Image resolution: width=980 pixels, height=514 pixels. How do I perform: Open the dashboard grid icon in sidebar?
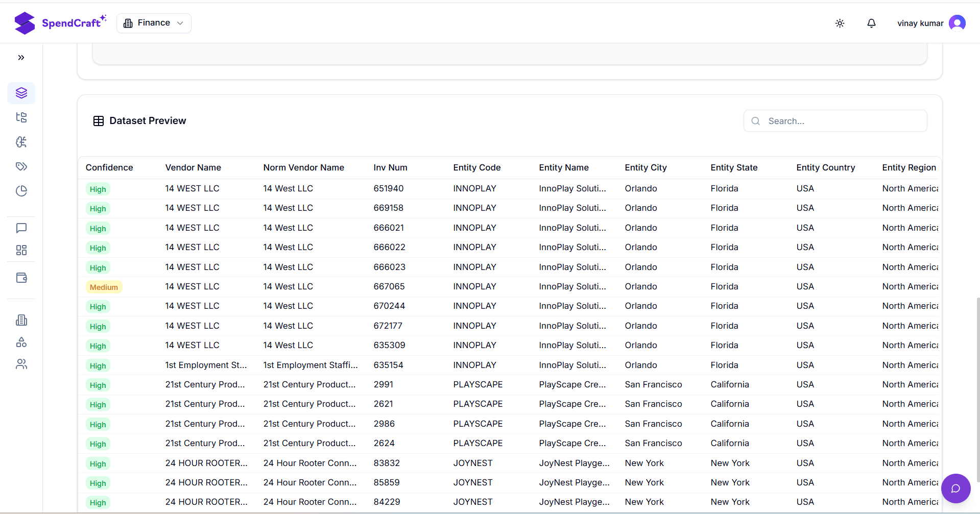click(x=21, y=250)
